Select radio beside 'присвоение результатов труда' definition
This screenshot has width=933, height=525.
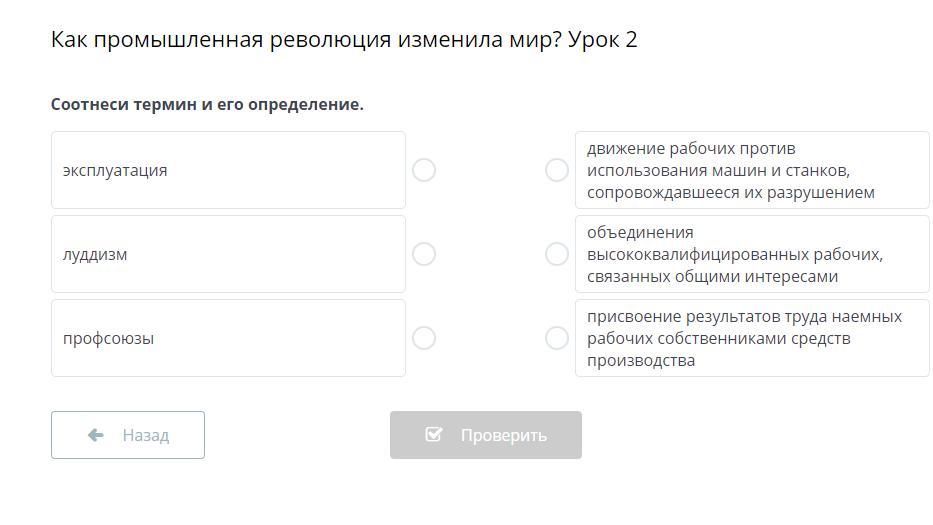click(557, 338)
